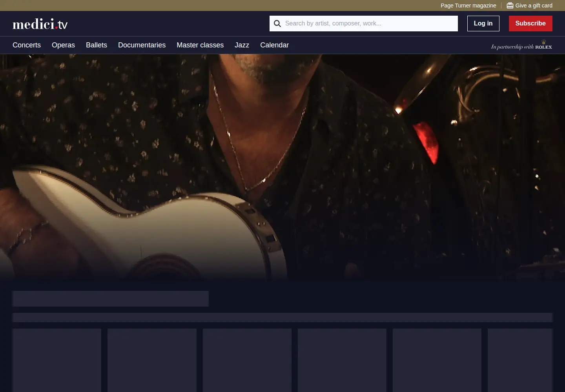Open Documentaries section
This screenshot has width=565, height=392.
pyautogui.click(x=142, y=45)
